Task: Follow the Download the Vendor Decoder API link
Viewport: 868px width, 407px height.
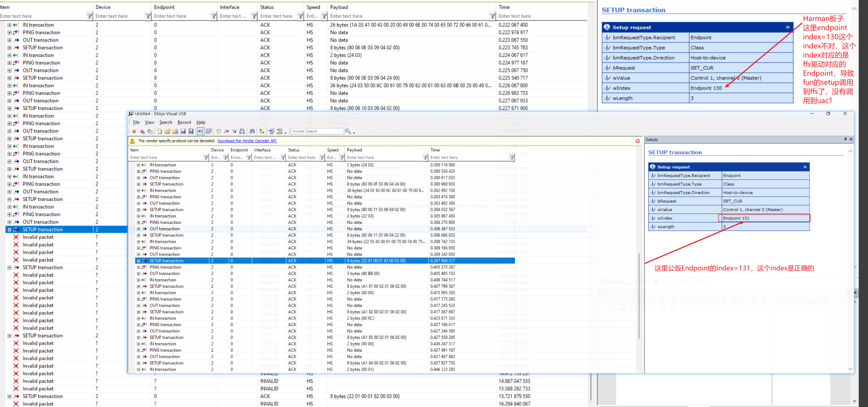Action: click(x=247, y=141)
